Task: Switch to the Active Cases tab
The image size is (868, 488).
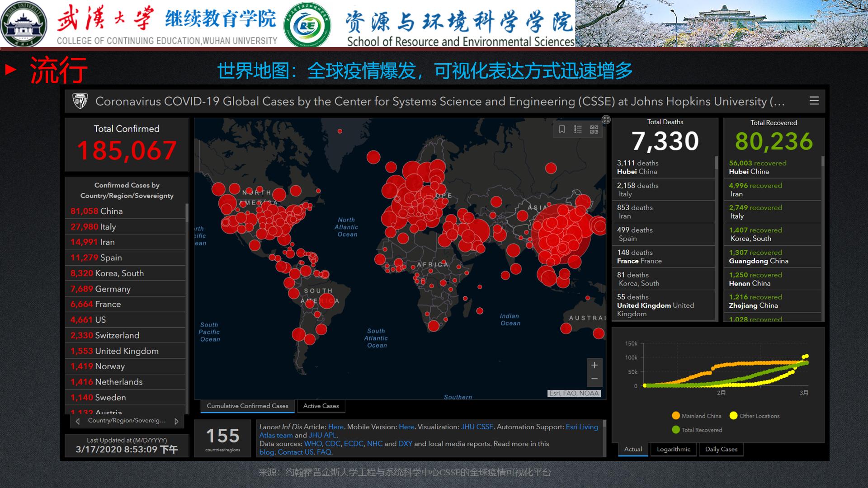Action: click(x=321, y=406)
